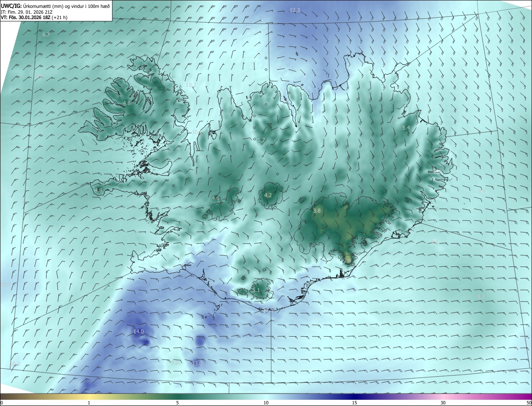This screenshot has width=532, height=406.
Task: Click the 6.7 value label on the map
Action: click(x=46, y=35)
